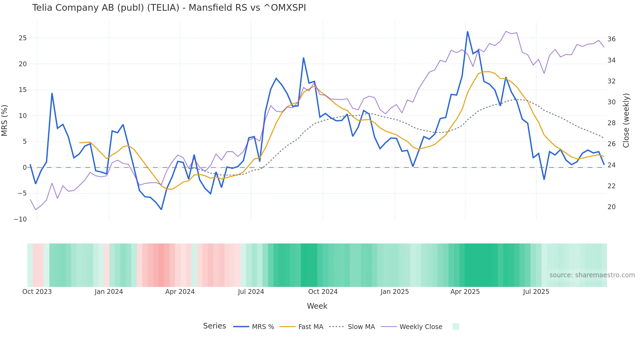
Task: Click the 'Oct 2023' axis tick label
Action: (x=37, y=292)
